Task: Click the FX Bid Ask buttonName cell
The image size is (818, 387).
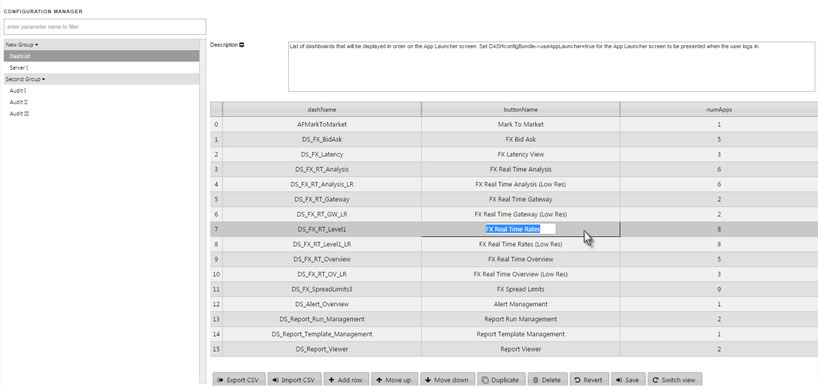Action: click(x=521, y=140)
